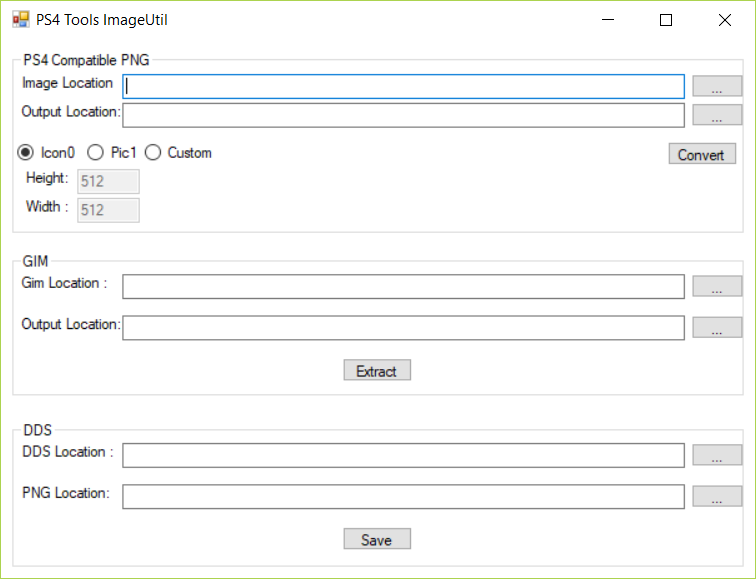Viewport: 756px width, 579px height.
Task: Click the Save button in DDS section
Action: (377, 539)
